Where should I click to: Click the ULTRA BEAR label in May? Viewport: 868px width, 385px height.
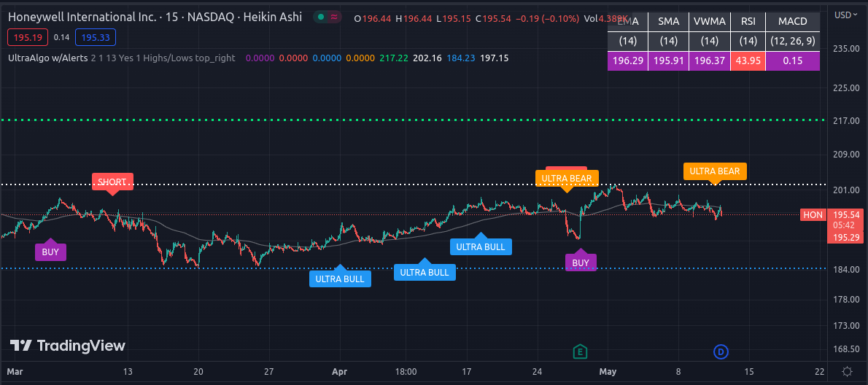point(715,173)
